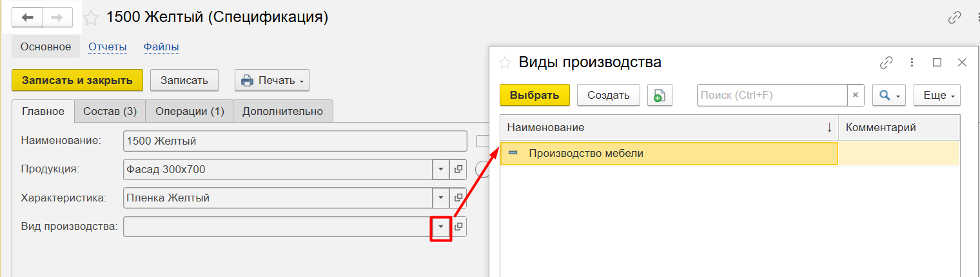Open the magnifier search dropdown
The width and height of the screenshot is (980, 277).
889,95
